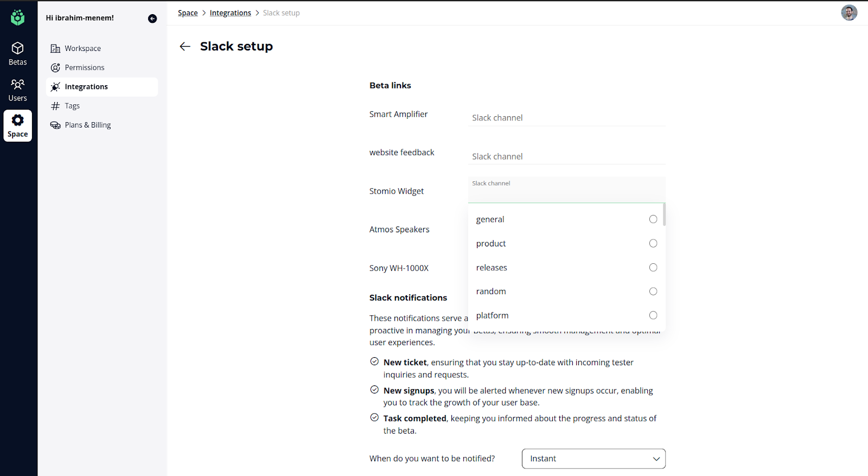The image size is (868, 476).
Task: Open the Instant notification timing dropdown
Action: 593,459
